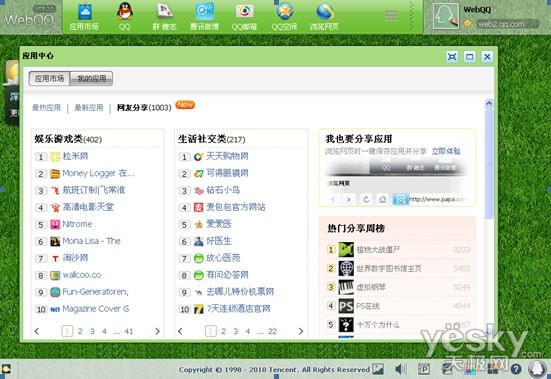The image size is (551, 379).
Task: Open the 应用市场 app market icon
Action: (84, 12)
